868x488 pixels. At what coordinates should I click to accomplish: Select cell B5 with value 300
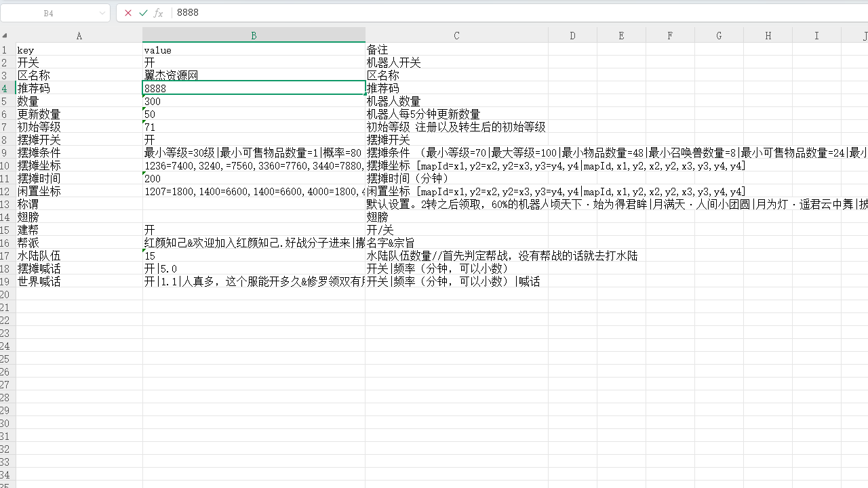click(x=254, y=102)
